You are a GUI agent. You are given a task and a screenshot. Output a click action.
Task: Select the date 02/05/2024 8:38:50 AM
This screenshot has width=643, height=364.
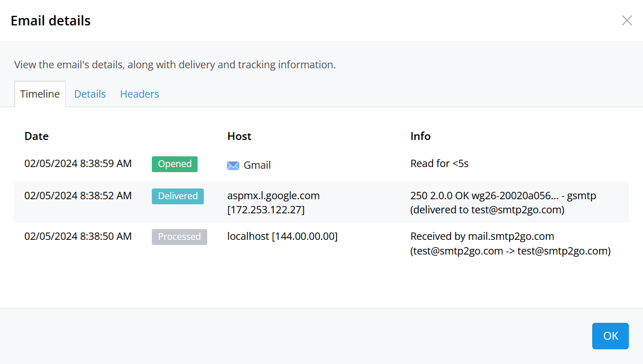pyautogui.click(x=78, y=236)
